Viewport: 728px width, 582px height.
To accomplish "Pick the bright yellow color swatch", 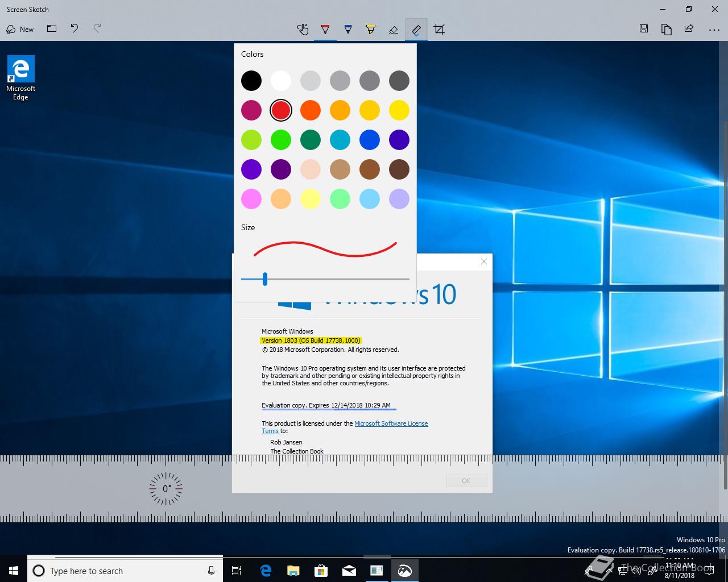I will coord(399,110).
